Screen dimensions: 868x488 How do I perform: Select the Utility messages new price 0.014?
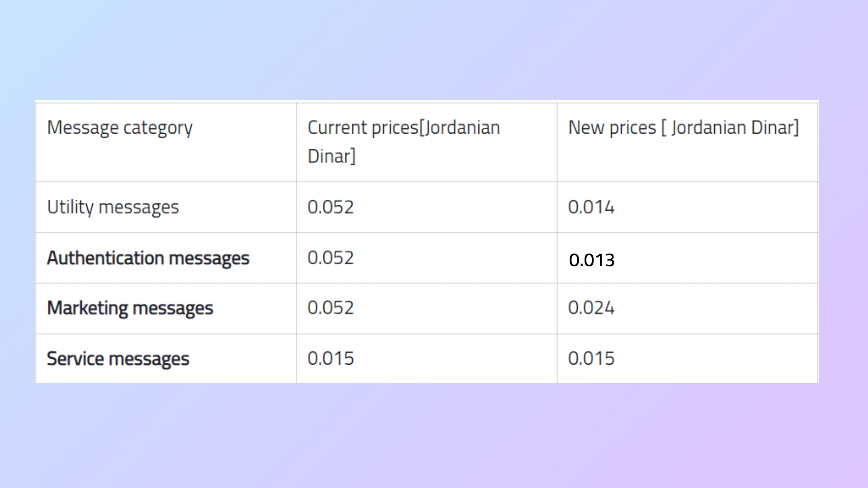[591, 207]
